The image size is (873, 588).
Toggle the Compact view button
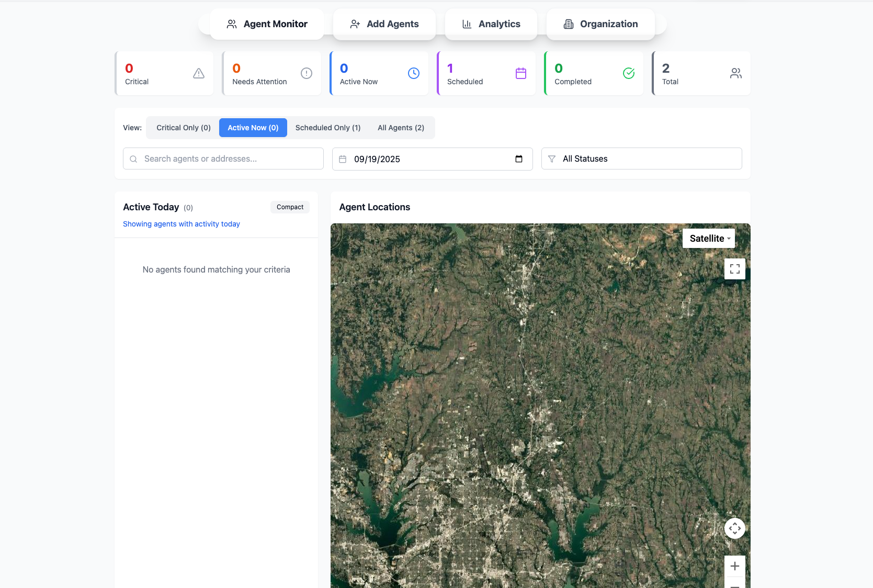(x=290, y=207)
